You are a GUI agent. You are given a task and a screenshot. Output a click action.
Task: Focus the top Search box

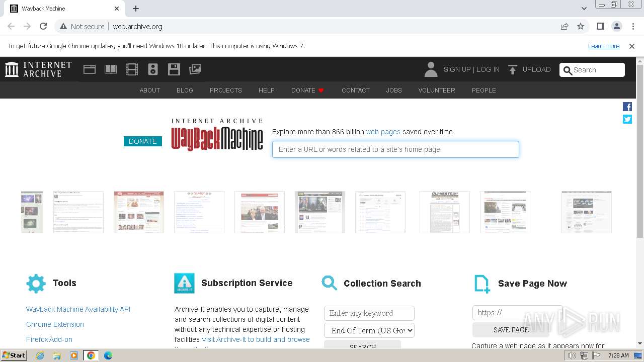pyautogui.click(x=592, y=70)
